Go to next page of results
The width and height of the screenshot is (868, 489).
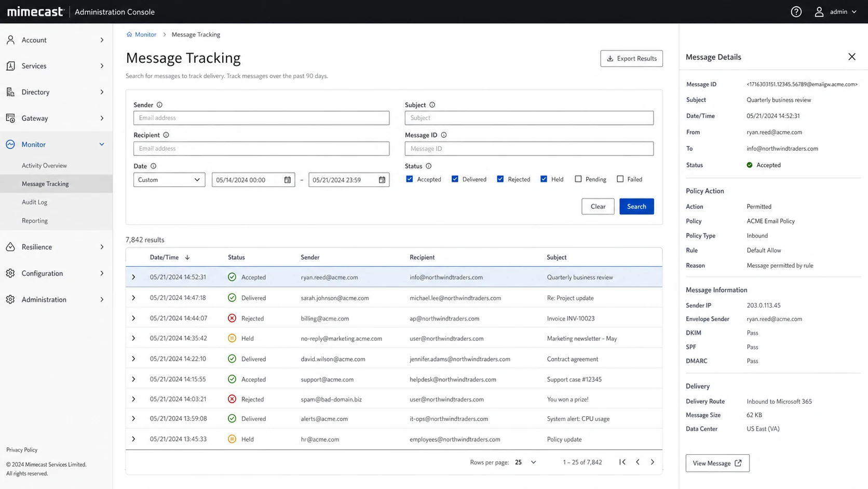(x=653, y=462)
